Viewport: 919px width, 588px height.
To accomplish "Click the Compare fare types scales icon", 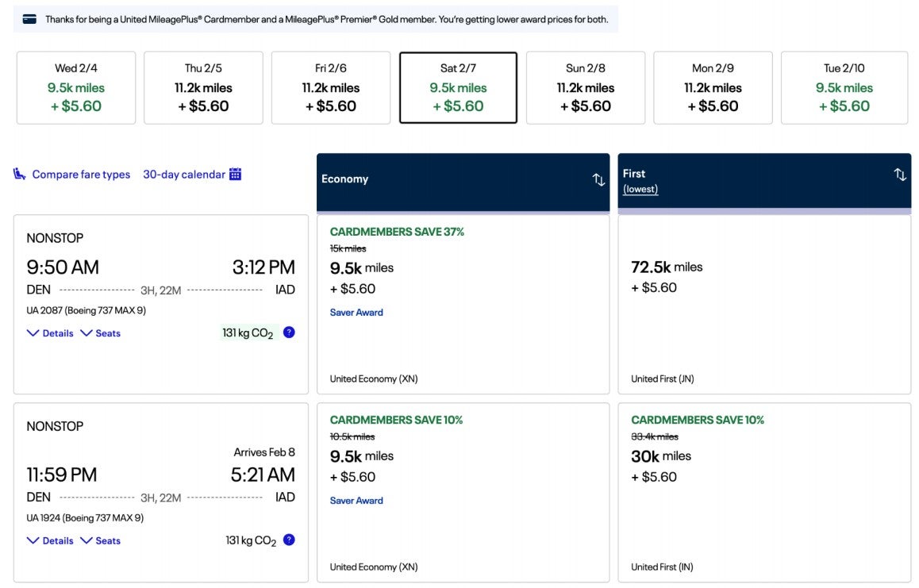I will [x=17, y=173].
